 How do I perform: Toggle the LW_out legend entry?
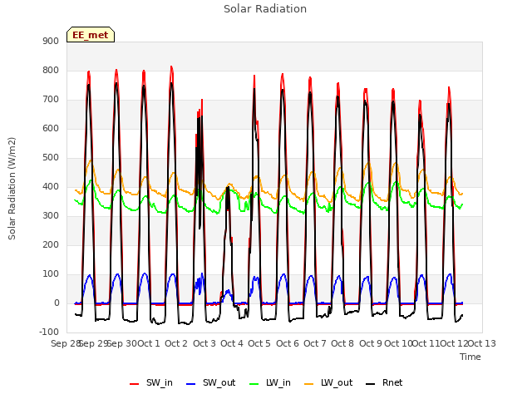pos(328,382)
